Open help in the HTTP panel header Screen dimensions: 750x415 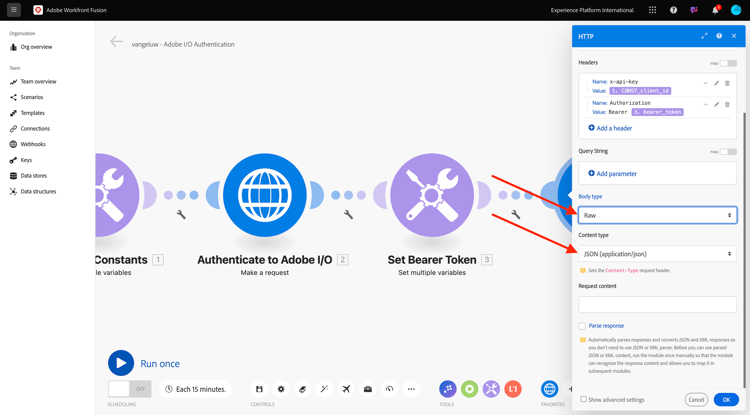pos(719,36)
